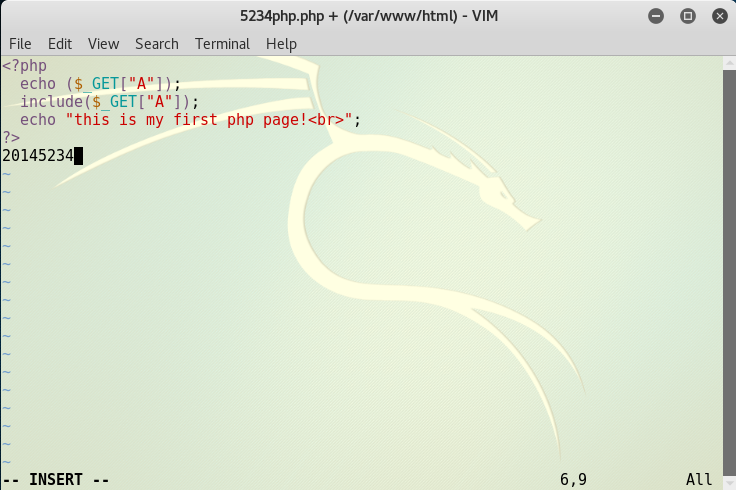Close the VIM terminal window
The width and height of the screenshot is (736, 490).
click(720, 16)
